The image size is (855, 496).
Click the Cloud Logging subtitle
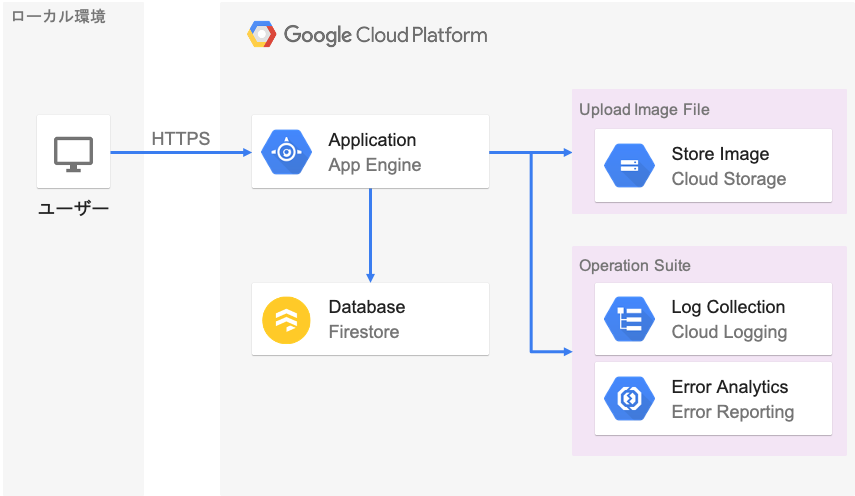[x=730, y=332]
